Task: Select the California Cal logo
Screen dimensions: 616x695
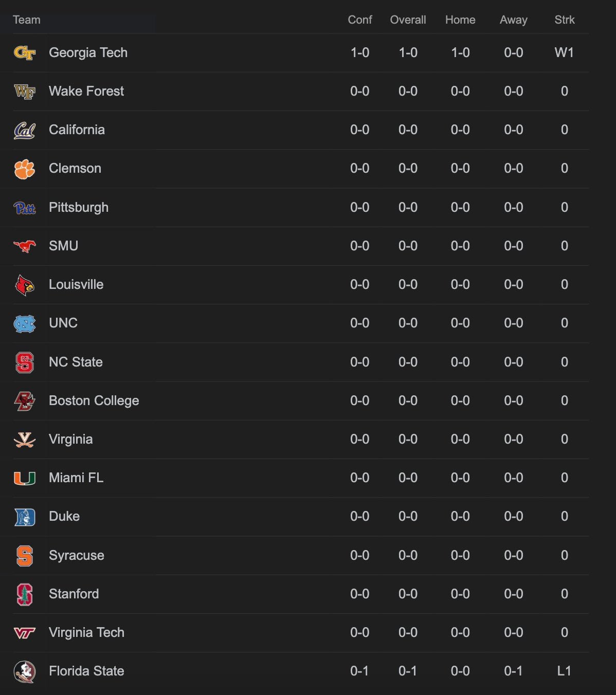Action: click(25, 130)
